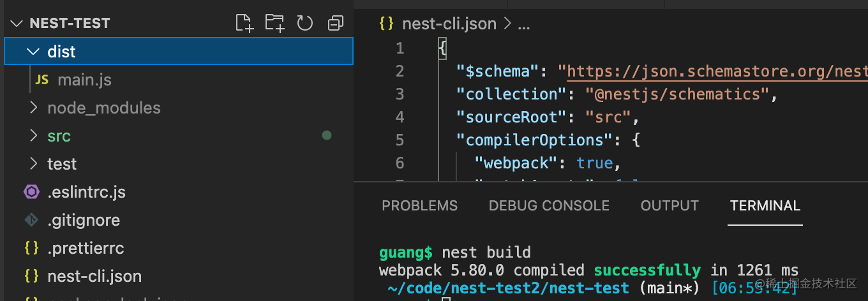Refresh the explorer file tree
Screen dimensions: 868x301
305,24
